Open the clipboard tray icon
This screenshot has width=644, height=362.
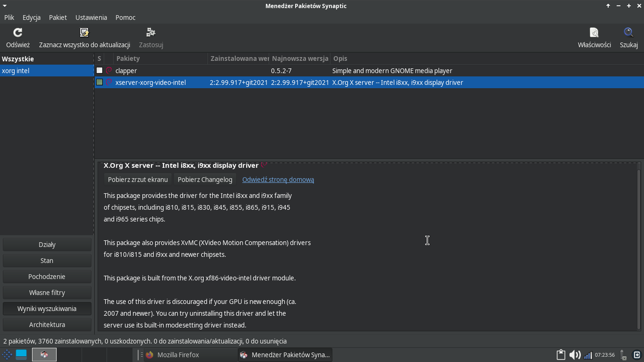pyautogui.click(x=560, y=354)
